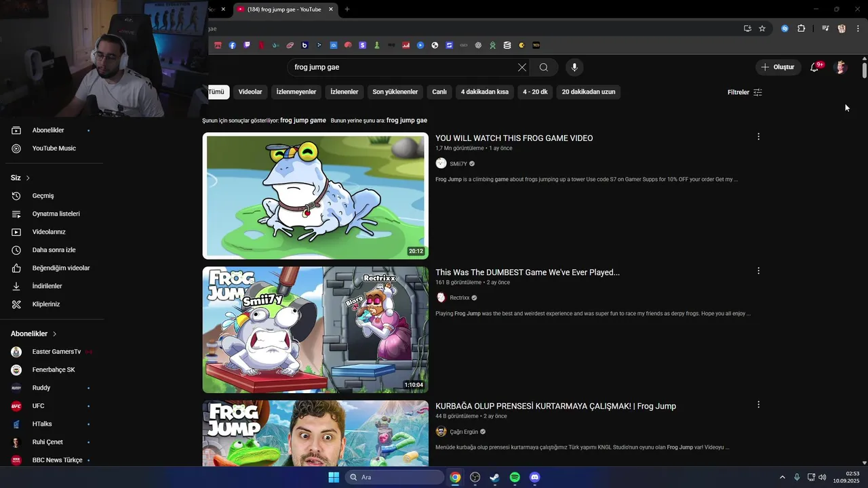Viewport: 868px width, 488px height.
Task: Select the 20 dakikadan uzun chip
Action: 589,91
